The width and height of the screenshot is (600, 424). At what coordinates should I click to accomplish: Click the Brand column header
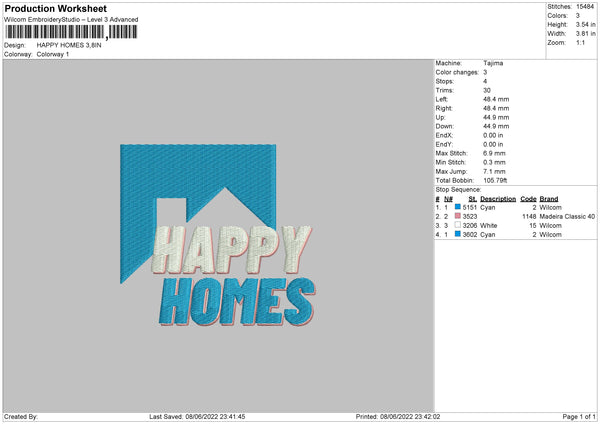click(549, 199)
